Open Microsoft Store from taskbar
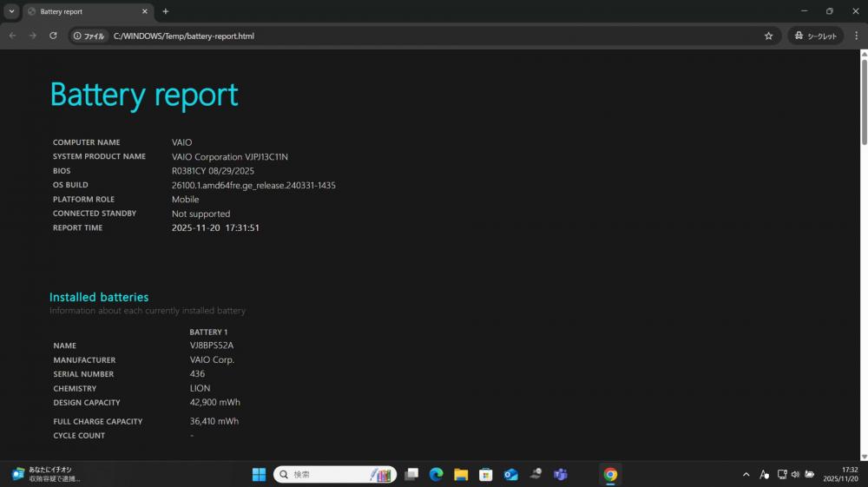 point(486,474)
